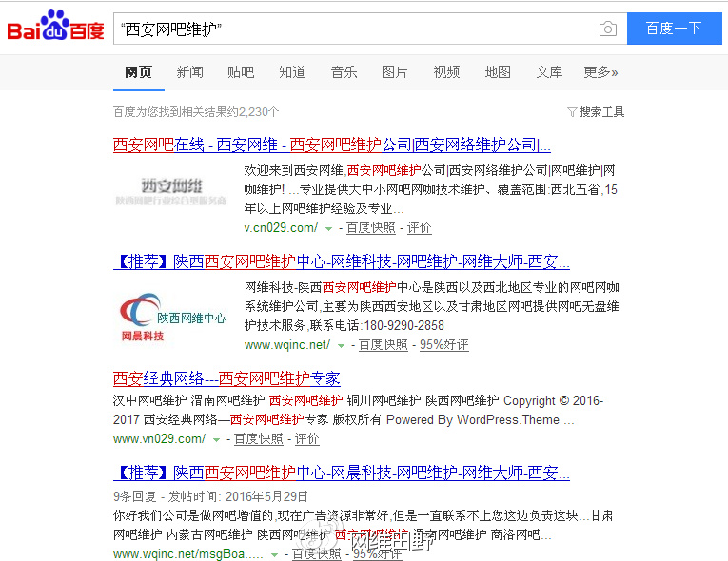Open the 文库 tab
728x561 pixels.
coord(549,72)
